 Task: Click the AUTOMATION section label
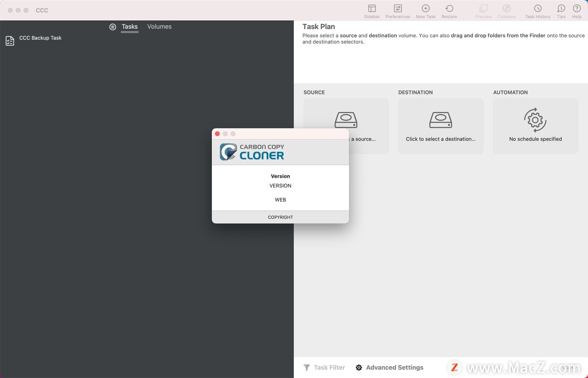(x=510, y=93)
